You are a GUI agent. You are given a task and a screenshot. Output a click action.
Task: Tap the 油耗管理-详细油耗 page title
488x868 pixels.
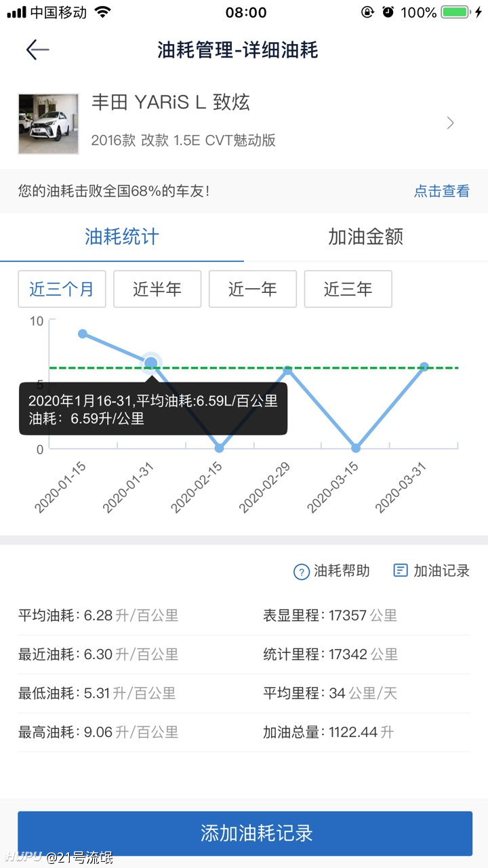coord(238,50)
